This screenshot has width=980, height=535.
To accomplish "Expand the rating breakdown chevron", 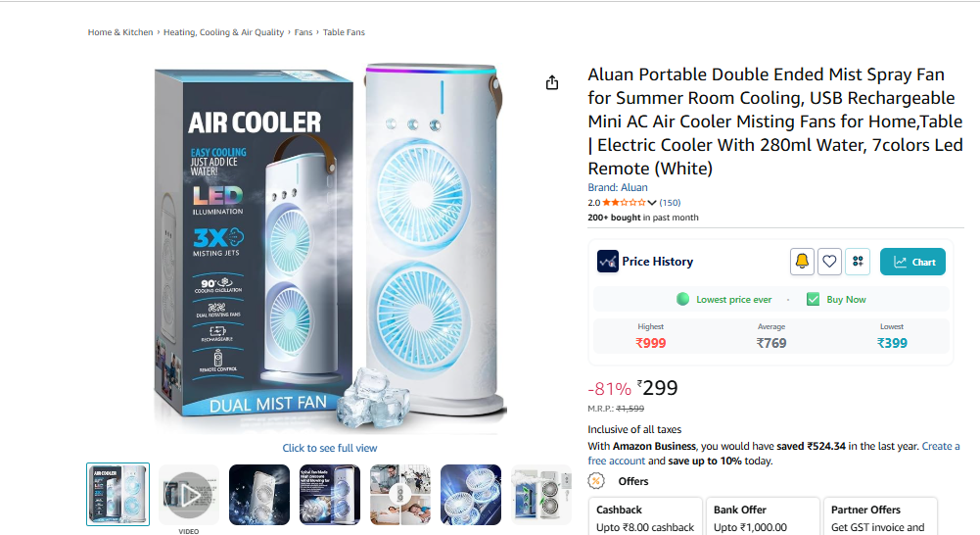I will click(652, 203).
